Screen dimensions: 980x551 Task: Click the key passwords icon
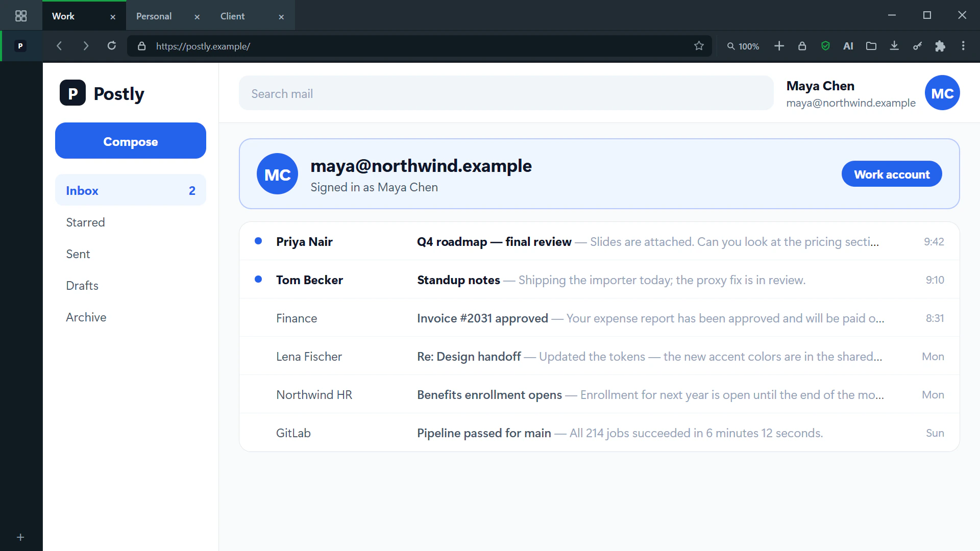pos(917,46)
